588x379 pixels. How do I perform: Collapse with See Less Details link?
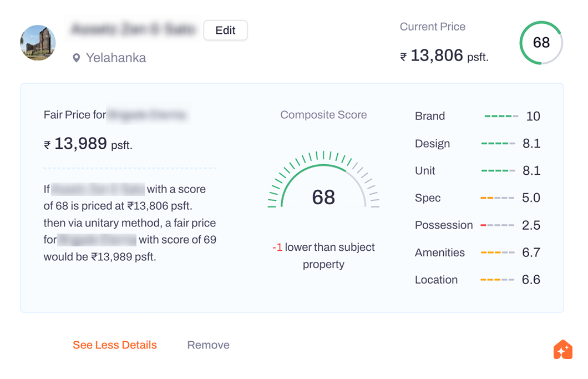pos(115,345)
